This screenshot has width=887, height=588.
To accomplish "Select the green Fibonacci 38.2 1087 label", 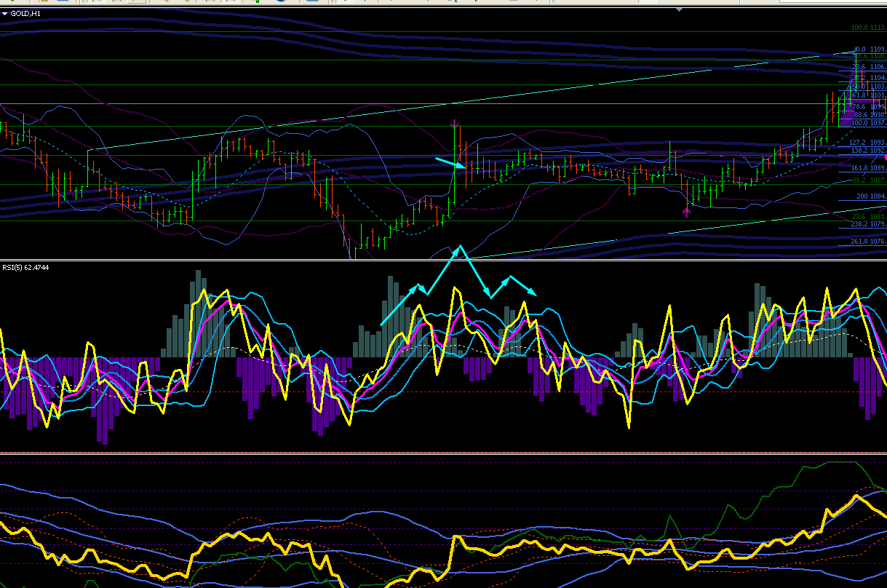I will tap(868, 180).
